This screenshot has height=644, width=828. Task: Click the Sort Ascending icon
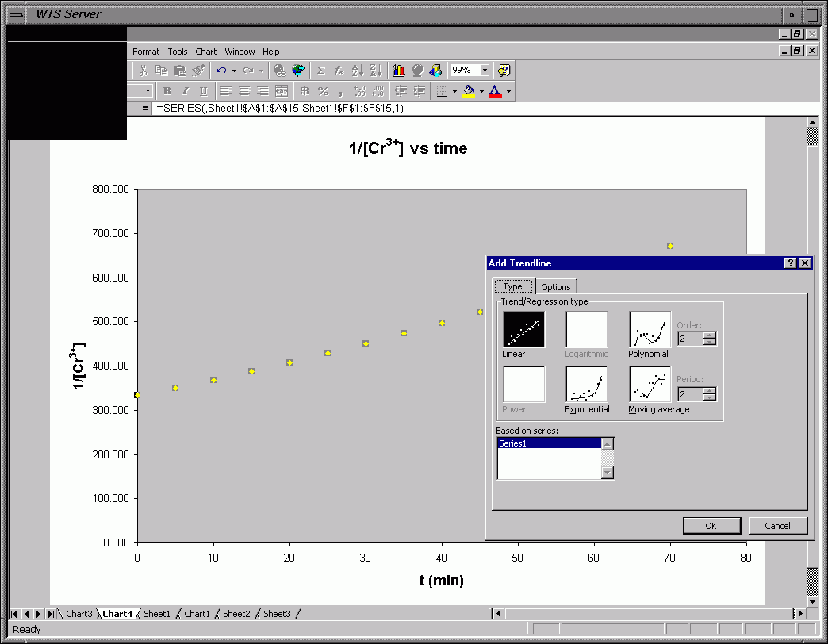pos(357,71)
